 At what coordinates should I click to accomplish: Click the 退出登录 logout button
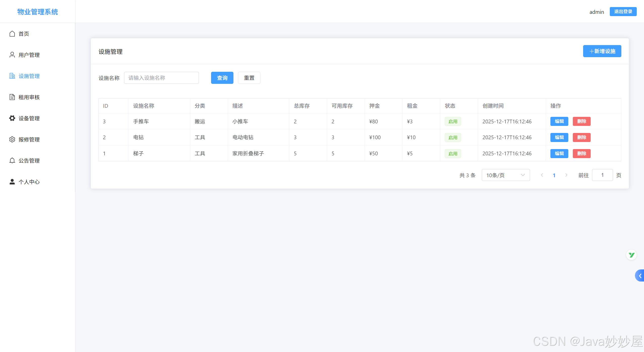tap(623, 12)
